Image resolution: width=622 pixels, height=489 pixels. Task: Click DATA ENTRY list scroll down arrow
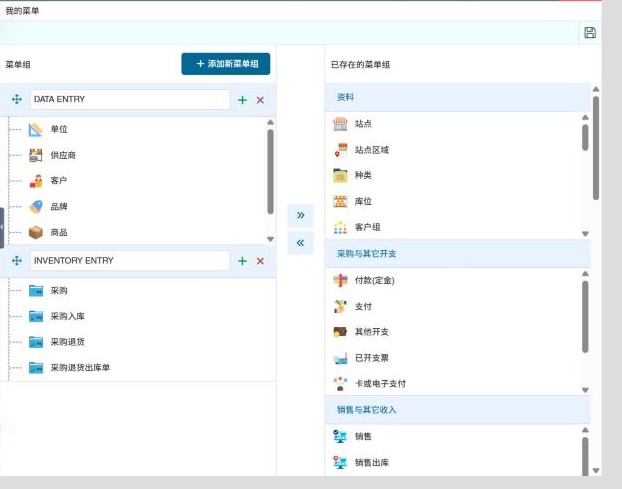click(x=271, y=239)
